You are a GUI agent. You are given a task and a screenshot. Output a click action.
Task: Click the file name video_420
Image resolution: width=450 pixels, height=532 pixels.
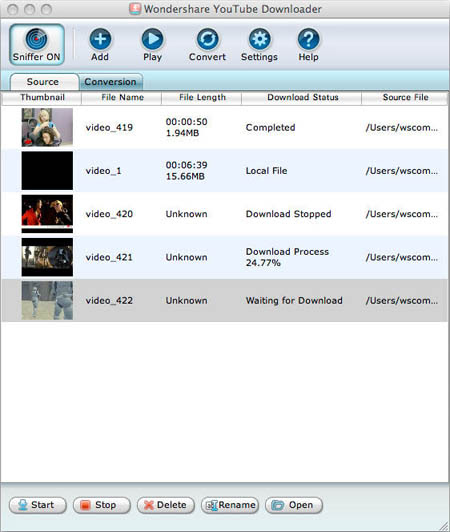click(109, 214)
